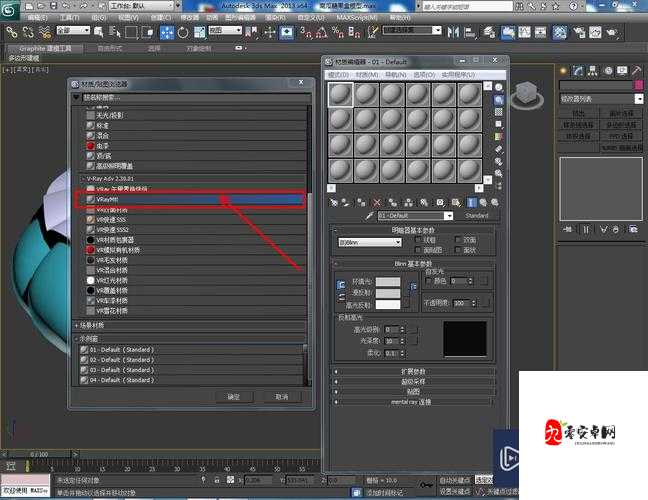Open the Blinn shader type dropdown

370,243
